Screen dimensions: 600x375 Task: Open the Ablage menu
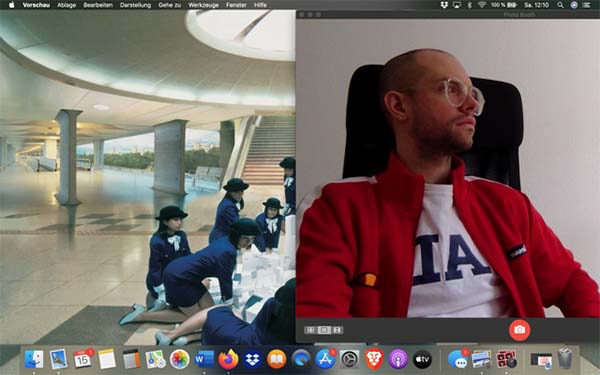click(x=67, y=5)
